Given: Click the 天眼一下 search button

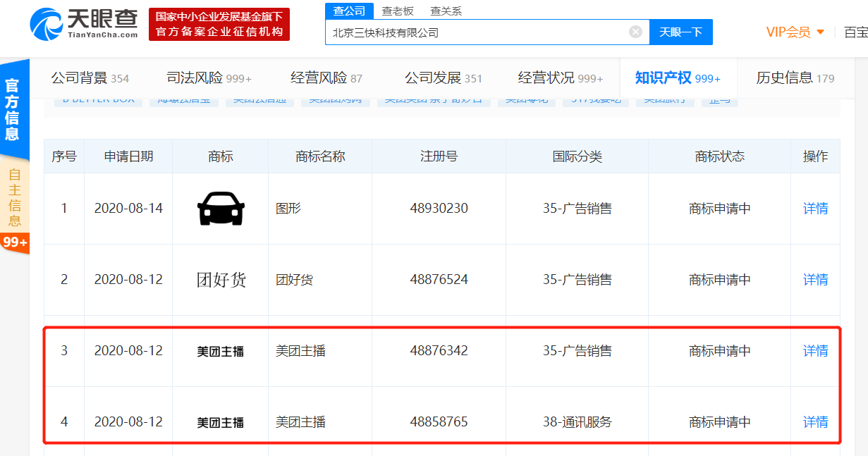Looking at the screenshot, I should pyautogui.click(x=681, y=32).
